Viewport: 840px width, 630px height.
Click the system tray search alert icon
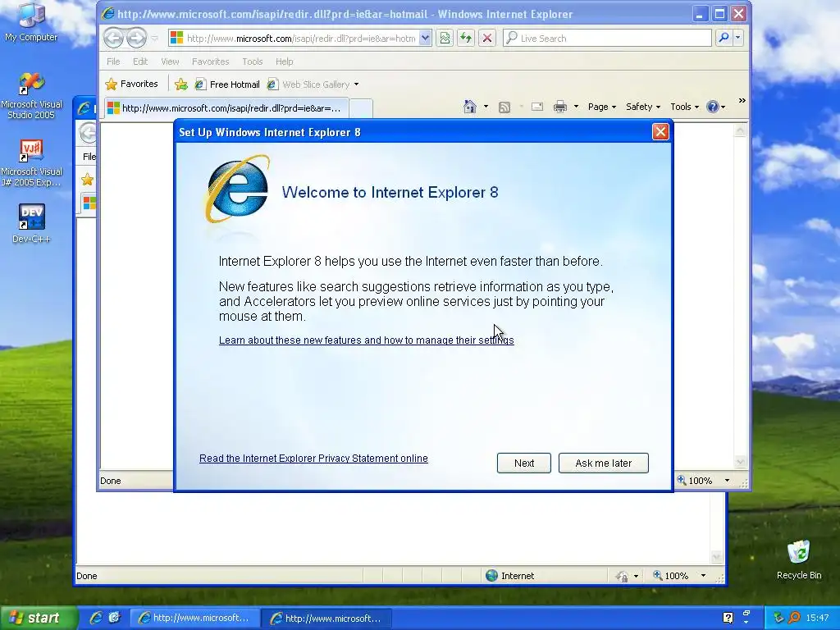(x=794, y=618)
